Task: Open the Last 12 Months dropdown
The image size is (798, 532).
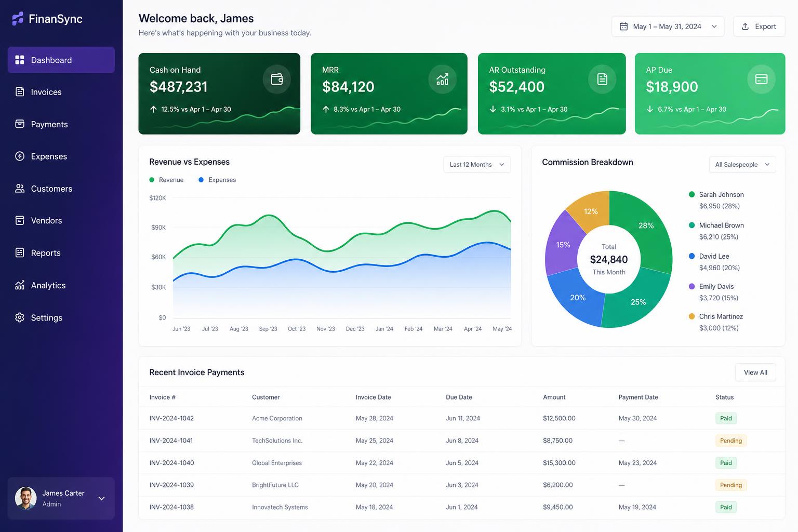Action: tap(477, 165)
